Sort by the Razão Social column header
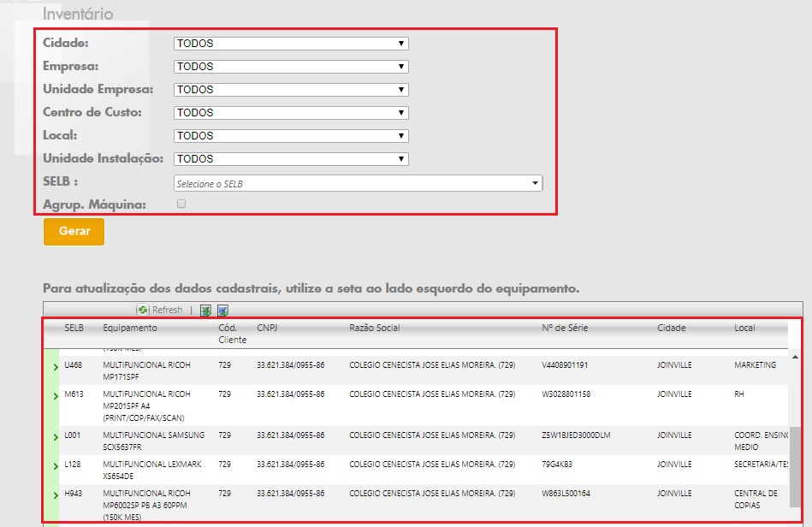This screenshot has width=812, height=527. pos(375,328)
